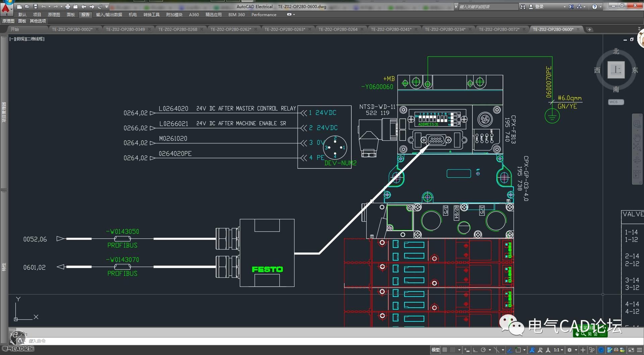Click the Isolate Objects status bar icon
Image resolution: width=644 pixels, height=355 pixels.
pyautogui.click(x=592, y=350)
